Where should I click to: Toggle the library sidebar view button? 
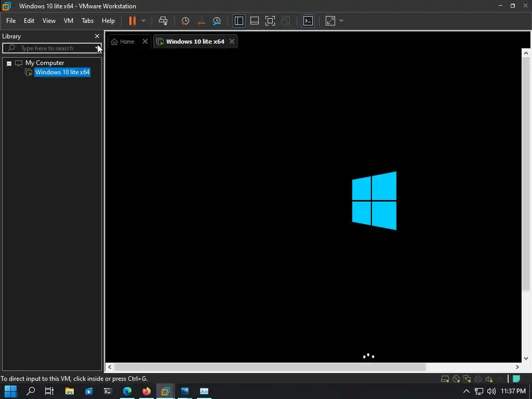(239, 21)
